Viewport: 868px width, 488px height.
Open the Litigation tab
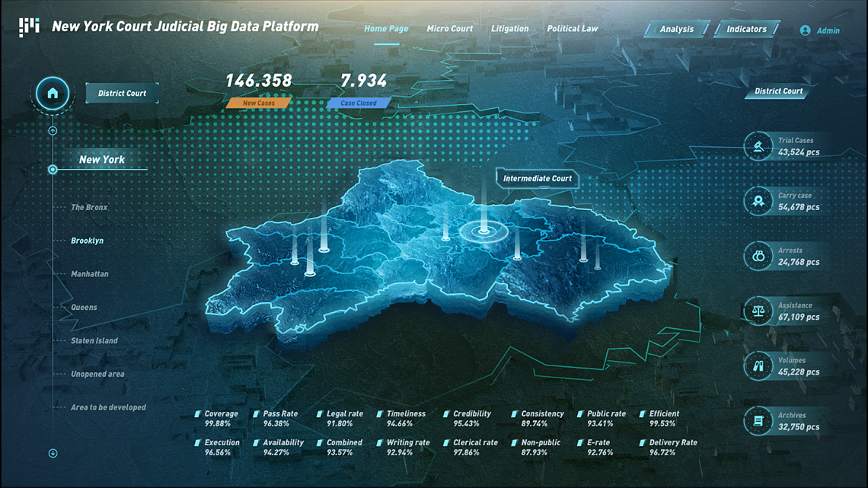510,29
